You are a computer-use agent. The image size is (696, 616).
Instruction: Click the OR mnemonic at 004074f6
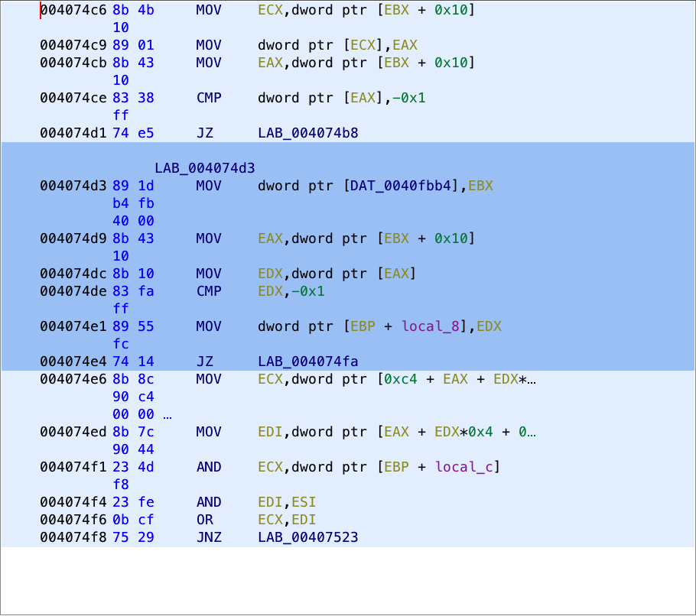(x=204, y=520)
